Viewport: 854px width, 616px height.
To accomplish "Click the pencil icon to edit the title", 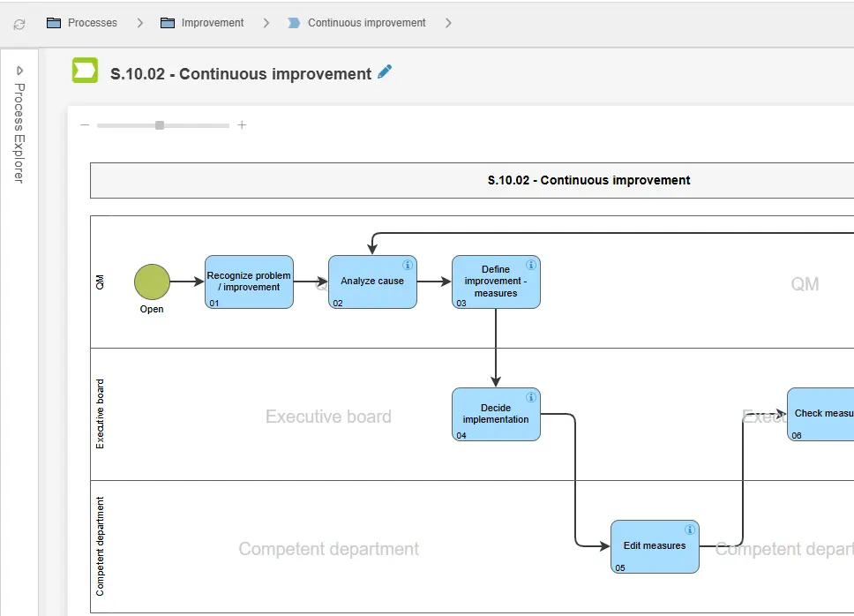I will click(x=385, y=72).
